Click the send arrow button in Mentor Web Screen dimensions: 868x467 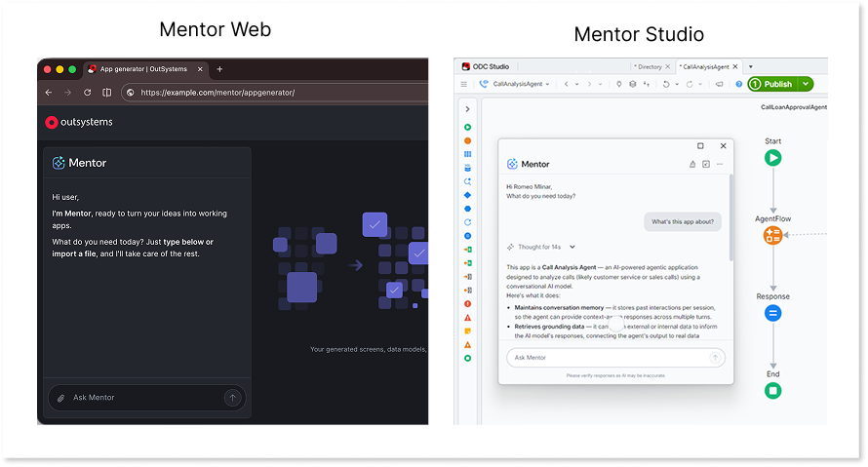[232, 398]
